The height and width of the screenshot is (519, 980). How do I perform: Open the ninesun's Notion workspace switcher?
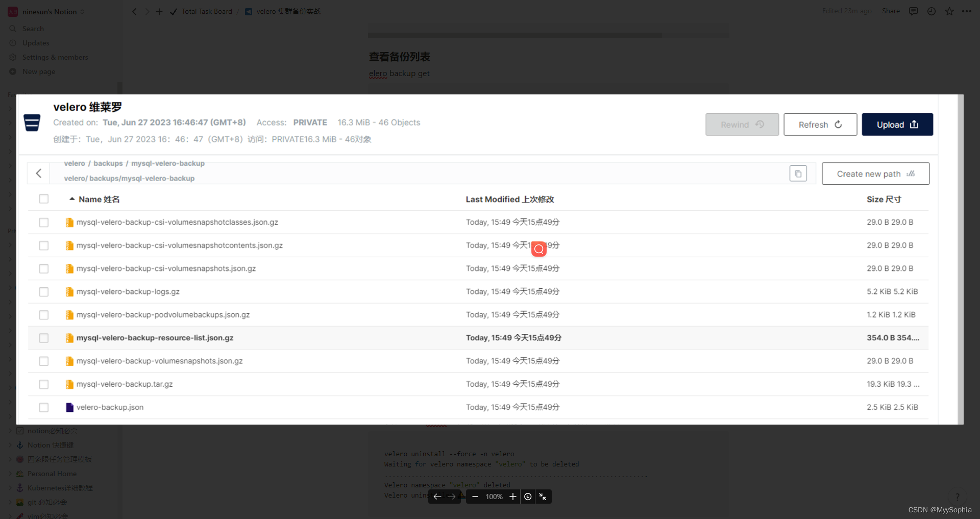pyautogui.click(x=50, y=11)
